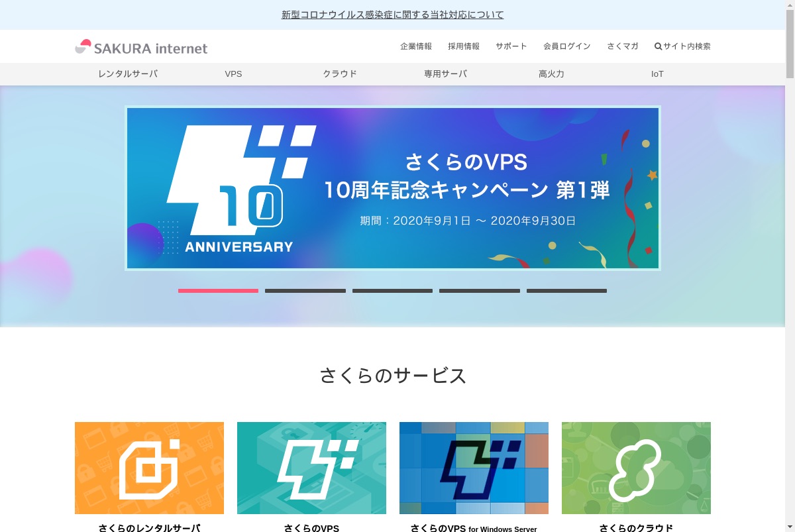Open the green さくらのクラウド icon tile
Image resolution: width=795 pixels, height=532 pixels.
click(x=636, y=468)
